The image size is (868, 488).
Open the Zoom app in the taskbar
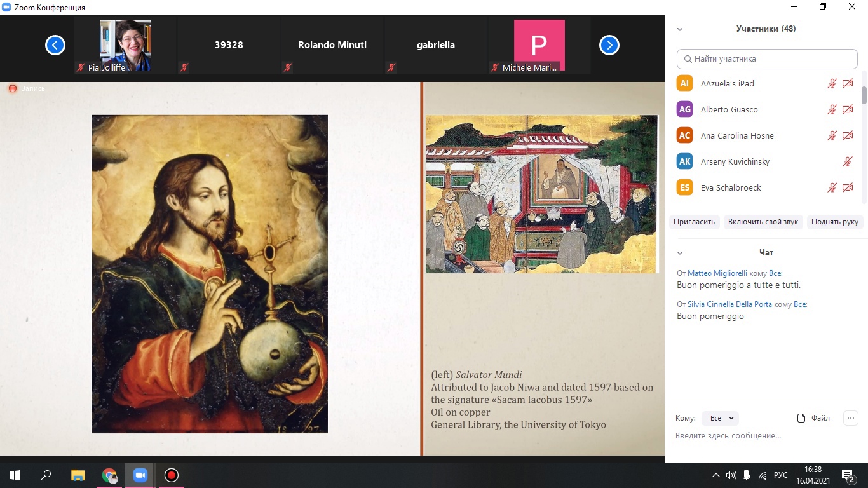click(x=140, y=475)
